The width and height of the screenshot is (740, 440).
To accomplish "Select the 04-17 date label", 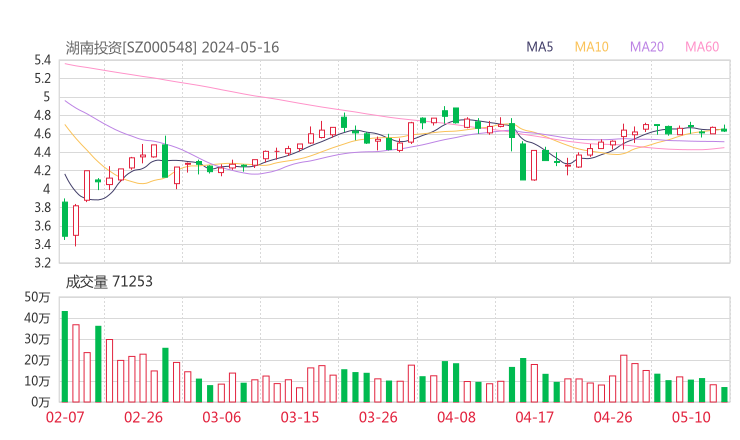I will [x=534, y=417].
